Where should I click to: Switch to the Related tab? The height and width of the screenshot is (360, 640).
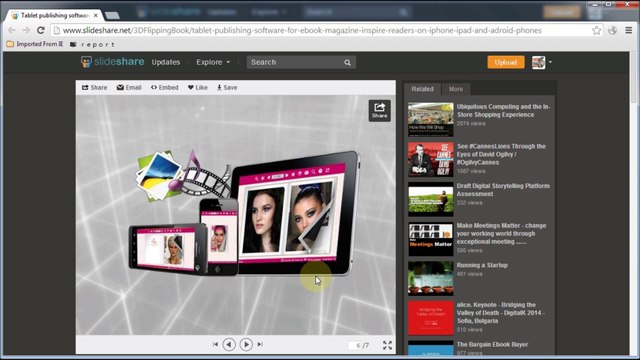click(422, 89)
